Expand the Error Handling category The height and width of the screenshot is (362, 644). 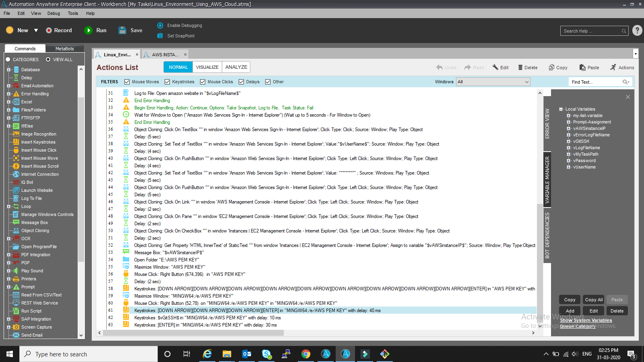pyautogui.click(x=8, y=94)
